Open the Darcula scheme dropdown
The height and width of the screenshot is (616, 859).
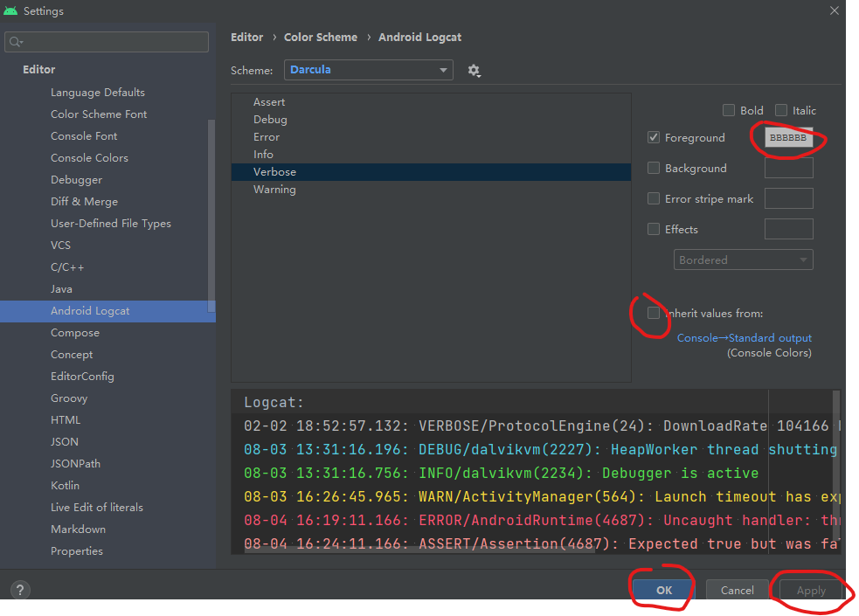coord(368,70)
